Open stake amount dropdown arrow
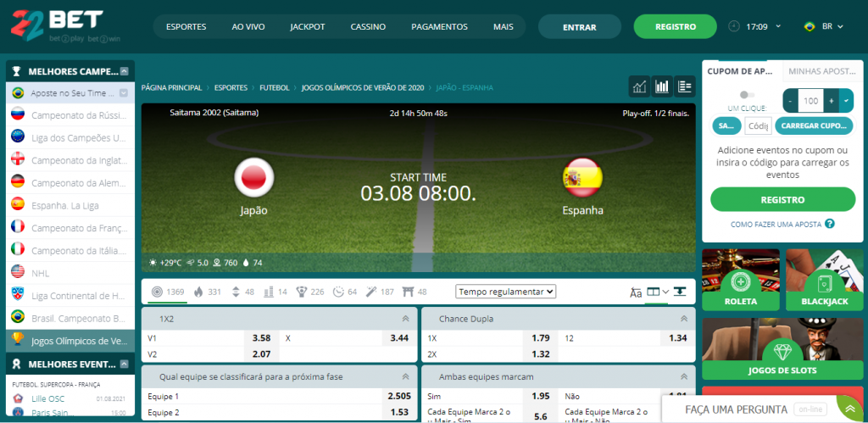Viewport: 868px width, 423px height. 847,101
